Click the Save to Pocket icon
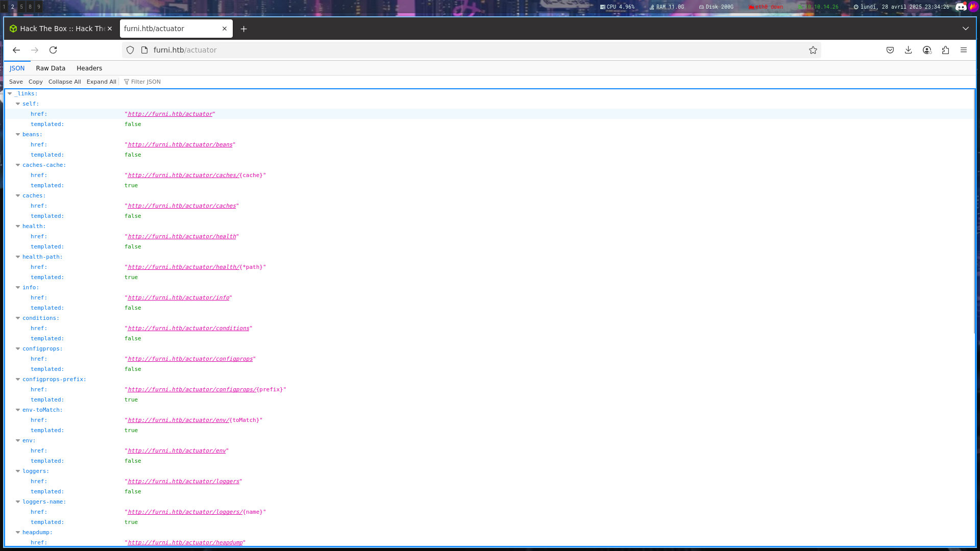The image size is (980, 551). coord(890,50)
